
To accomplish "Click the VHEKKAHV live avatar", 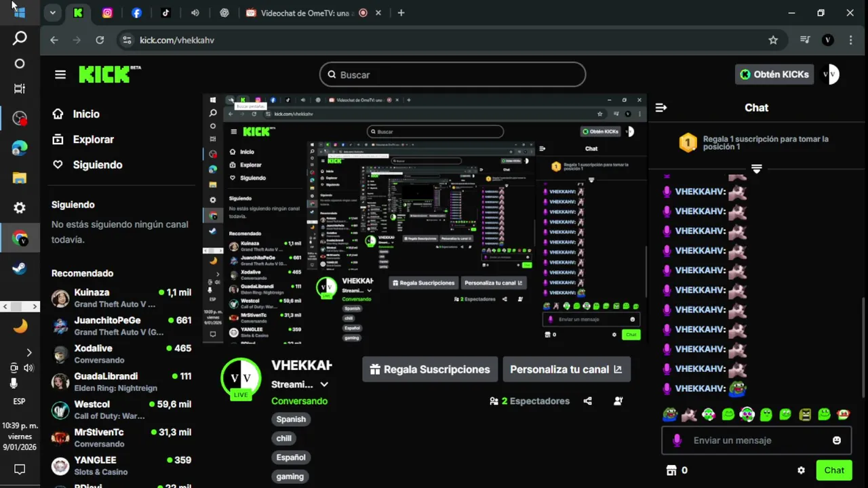I will coord(241,378).
